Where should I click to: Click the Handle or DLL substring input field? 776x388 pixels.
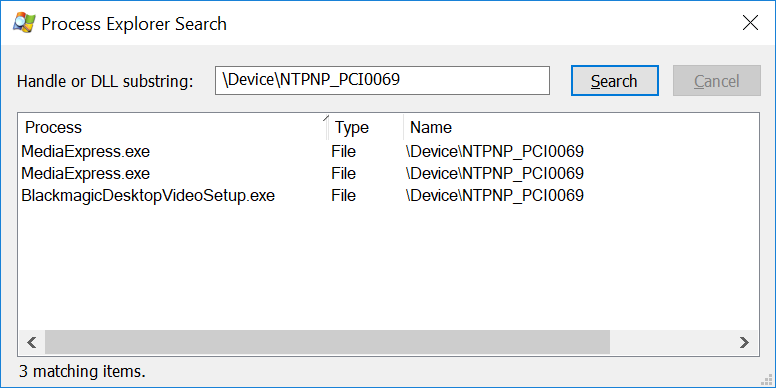[x=382, y=80]
